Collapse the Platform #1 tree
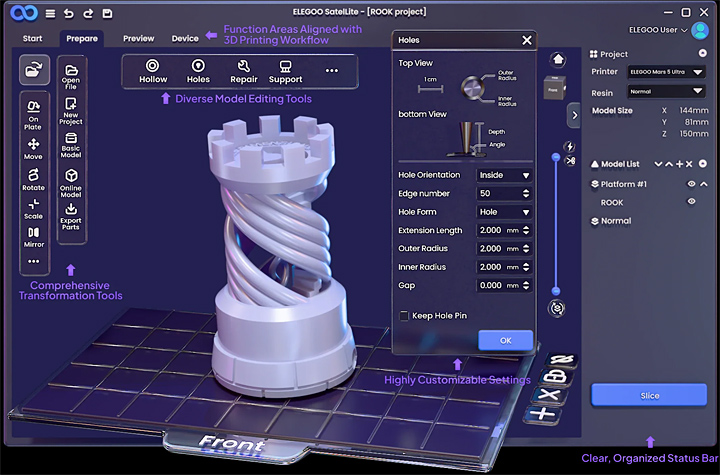The image size is (720, 475). (704, 184)
